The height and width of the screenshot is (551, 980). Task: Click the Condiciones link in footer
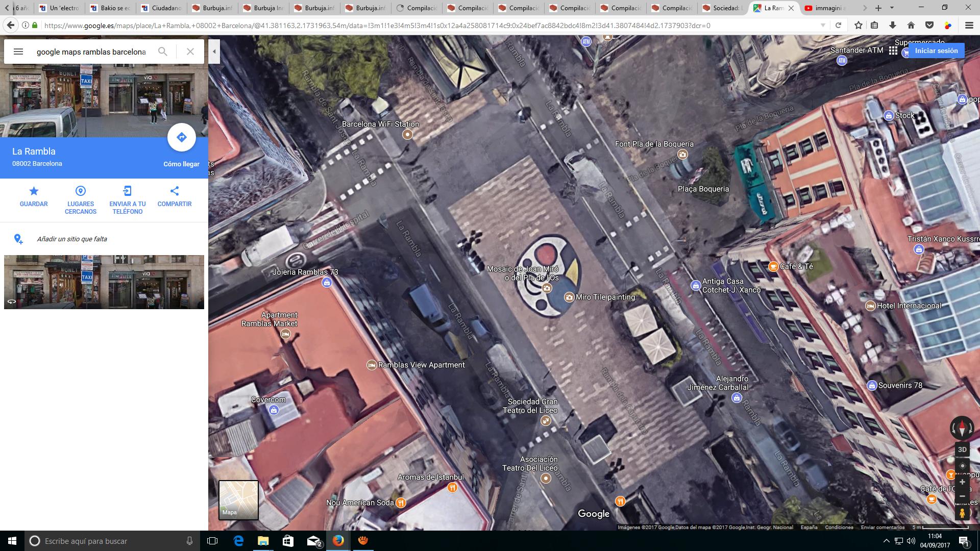pyautogui.click(x=839, y=528)
